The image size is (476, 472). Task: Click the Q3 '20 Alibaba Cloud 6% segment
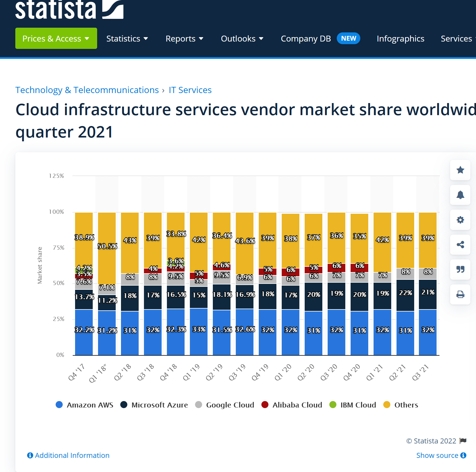pyautogui.click(x=336, y=268)
